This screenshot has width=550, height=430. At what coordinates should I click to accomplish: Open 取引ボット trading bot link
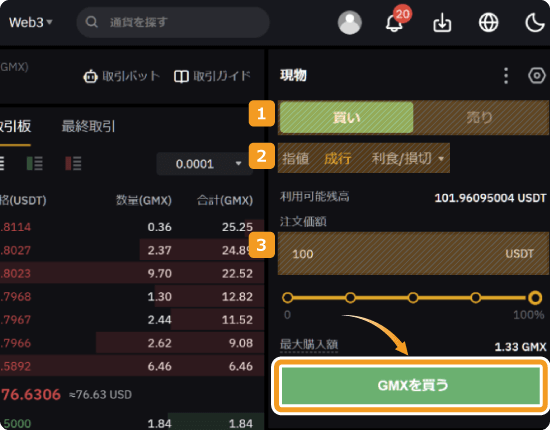coord(121,76)
